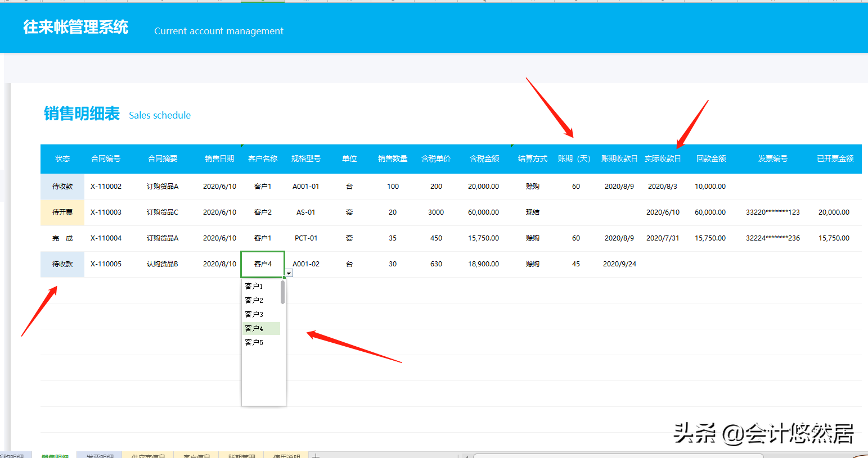Click the 10,000.00 received amount cell
868x458 pixels.
click(710, 187)
